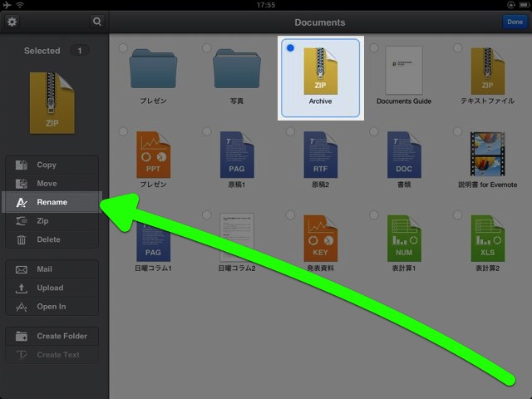
Task: Deselect the Archive file's blue radio circle
Action: 290,48
